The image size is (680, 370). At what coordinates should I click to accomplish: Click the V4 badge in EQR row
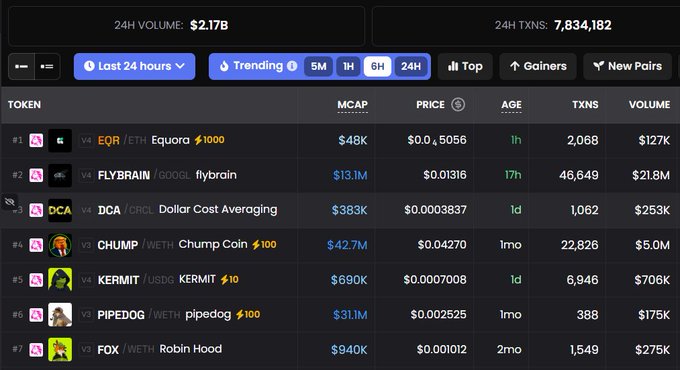(x=86, y=140)
